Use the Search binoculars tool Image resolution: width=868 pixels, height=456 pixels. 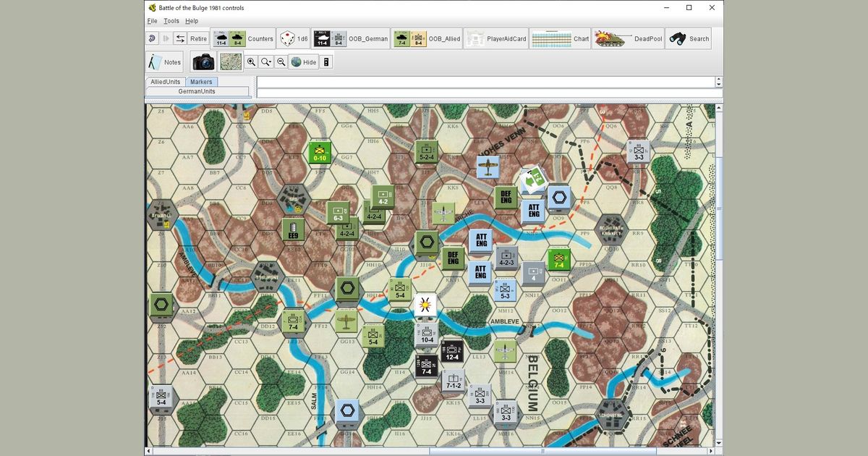point(688,38)
